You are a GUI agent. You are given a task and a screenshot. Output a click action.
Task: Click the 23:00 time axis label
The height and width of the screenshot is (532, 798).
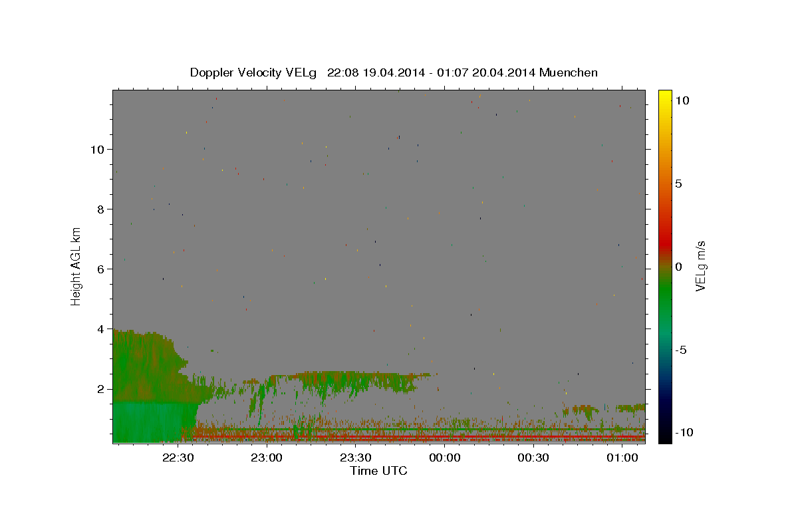tap(267, 458)
